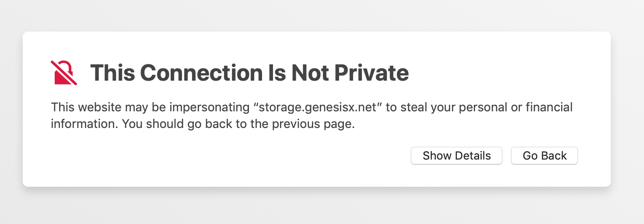Click the Go Back button
644x224 pixels.
coord(544,156)
